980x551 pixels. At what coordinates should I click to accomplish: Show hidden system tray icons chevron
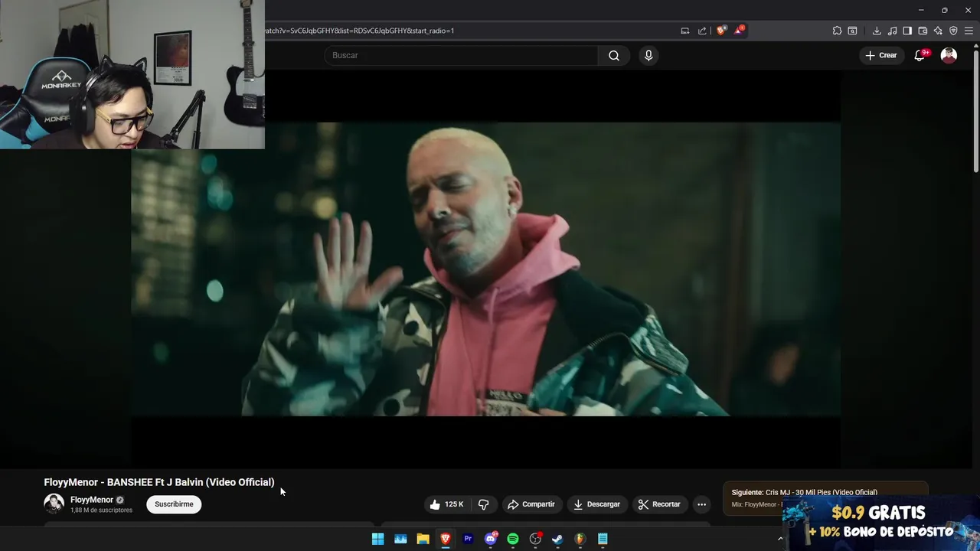point(780,539)
